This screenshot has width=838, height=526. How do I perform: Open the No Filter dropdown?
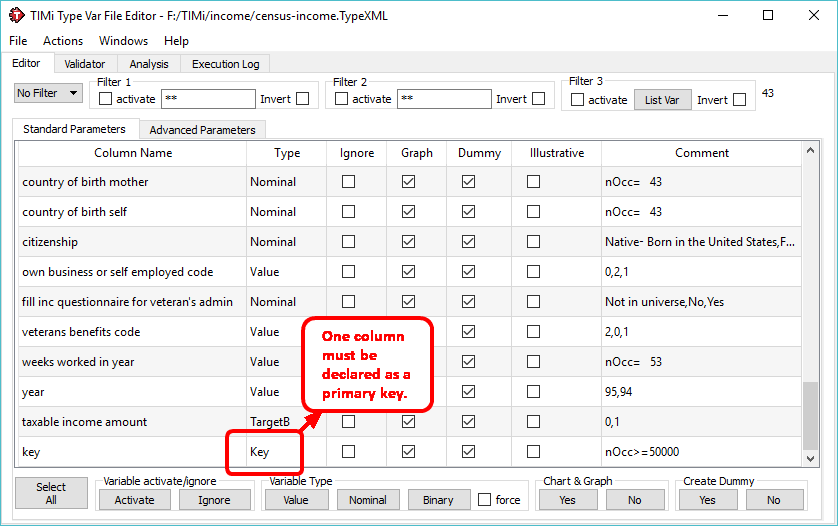tap(49, 93)
